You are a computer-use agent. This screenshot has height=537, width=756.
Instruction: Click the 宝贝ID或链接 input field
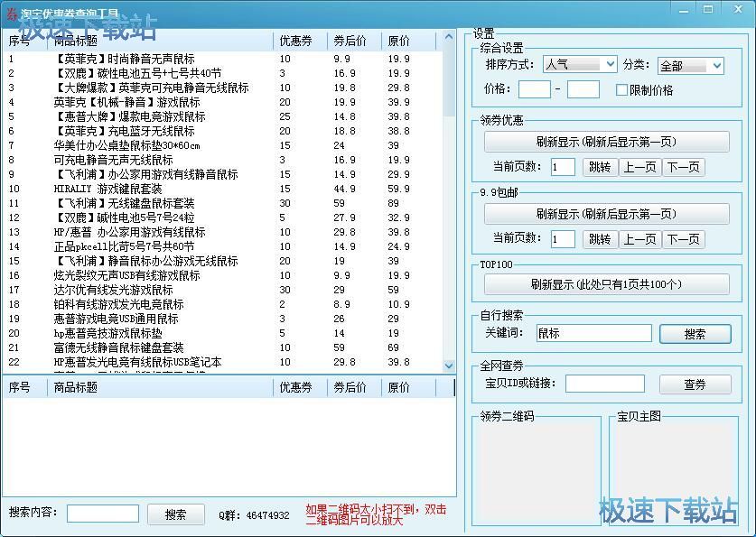604,384
